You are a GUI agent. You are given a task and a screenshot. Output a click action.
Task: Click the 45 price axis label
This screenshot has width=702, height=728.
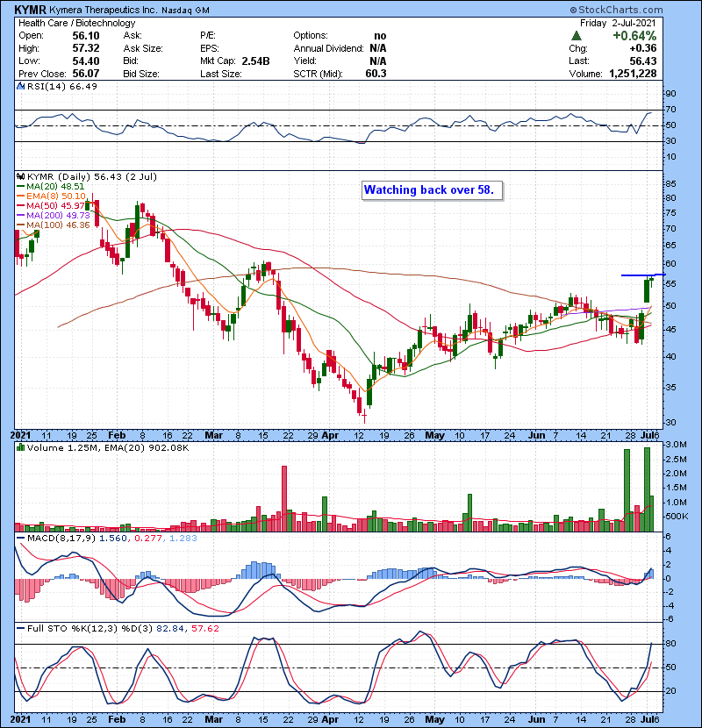coord(670,330)
